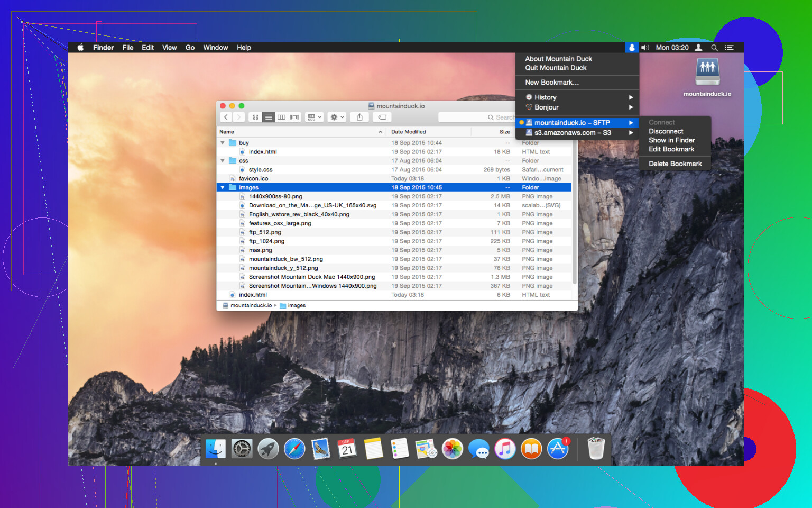The height and width of the screenshot is (508, 812).
Task: Choose Edit Bookmark in the submenu
Action: (x=671, y=149)
